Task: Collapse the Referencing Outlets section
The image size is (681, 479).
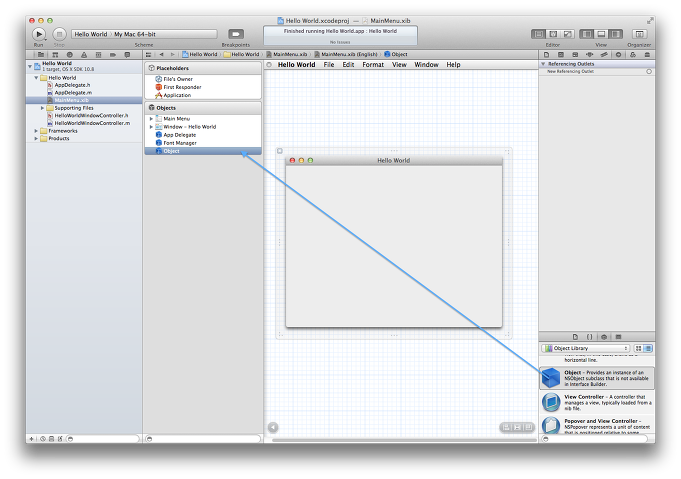Action: click(543, 64)
